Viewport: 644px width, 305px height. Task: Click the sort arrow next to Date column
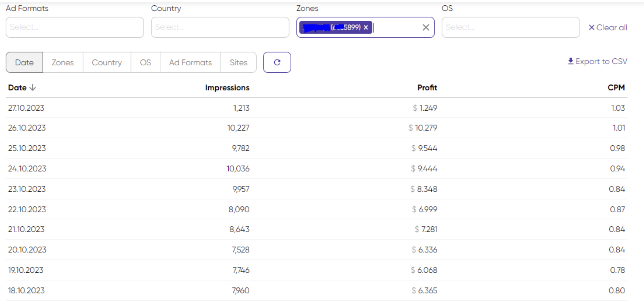[33, 88]
